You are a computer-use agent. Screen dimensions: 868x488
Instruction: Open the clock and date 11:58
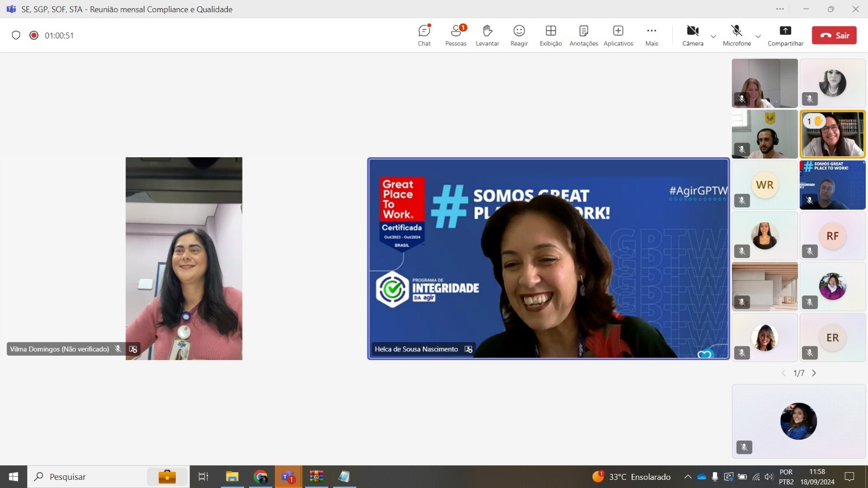[x=817, y=477]
